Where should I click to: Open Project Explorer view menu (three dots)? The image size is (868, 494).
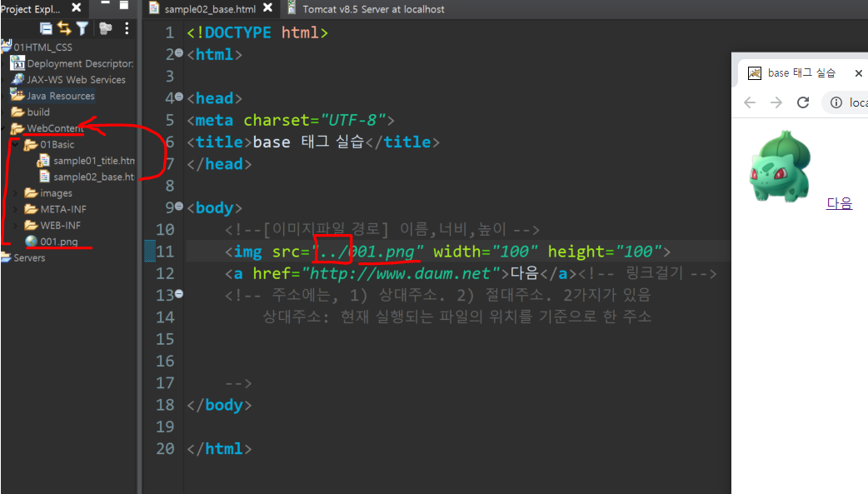pyautogui.click(x=127, y=28)
